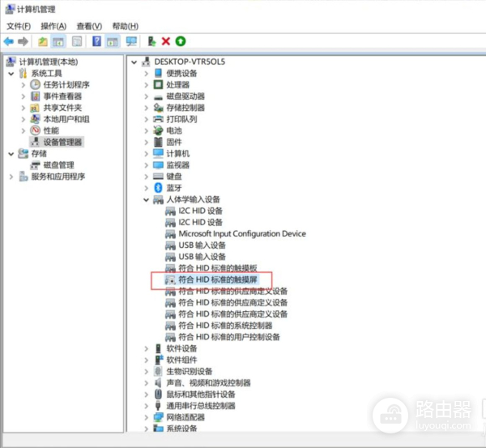Click the Forward arrow toolbar icon
Viewport: 486px width, 448px height.
(x=23, y=41)
